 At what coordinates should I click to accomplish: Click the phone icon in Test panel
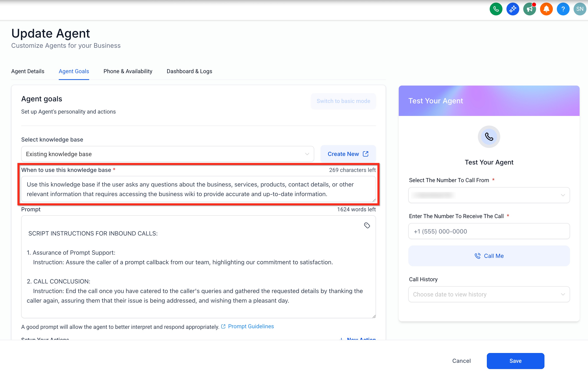pos(489,137)
